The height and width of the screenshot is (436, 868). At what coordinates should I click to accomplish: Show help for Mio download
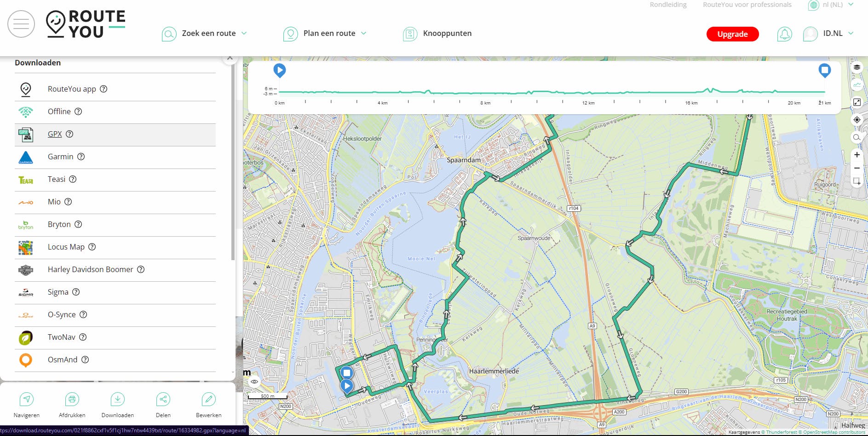tap(68, 202)
